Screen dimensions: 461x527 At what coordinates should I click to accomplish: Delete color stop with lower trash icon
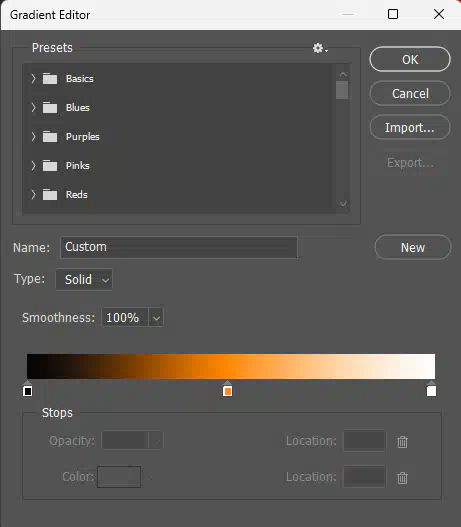pos(402,478)
